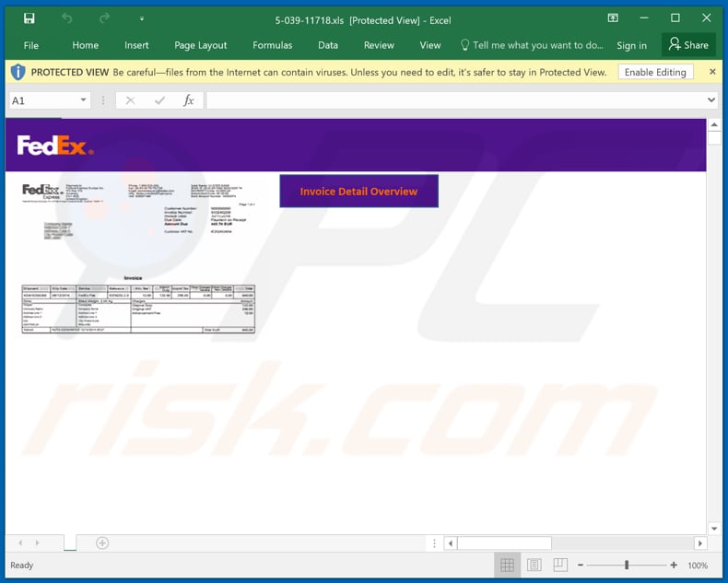728x583 pixels.
Task: Click the Enter checkmark formula icon
Action: pos(159,100)
